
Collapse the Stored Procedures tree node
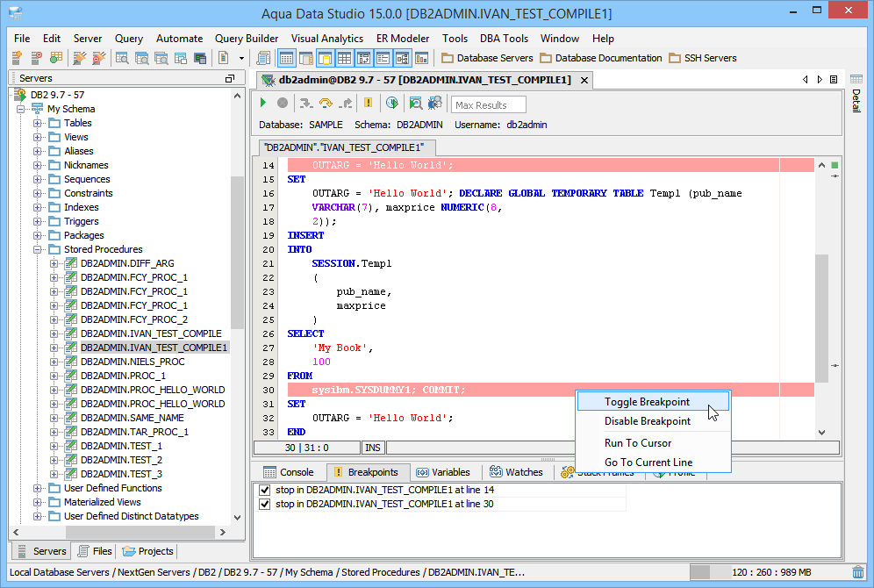pyautogui.click(x=38, y=249)
